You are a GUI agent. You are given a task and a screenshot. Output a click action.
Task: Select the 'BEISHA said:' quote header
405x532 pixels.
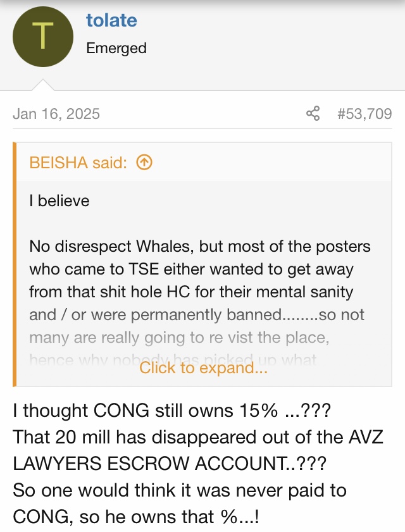click(x=78, y=163)
